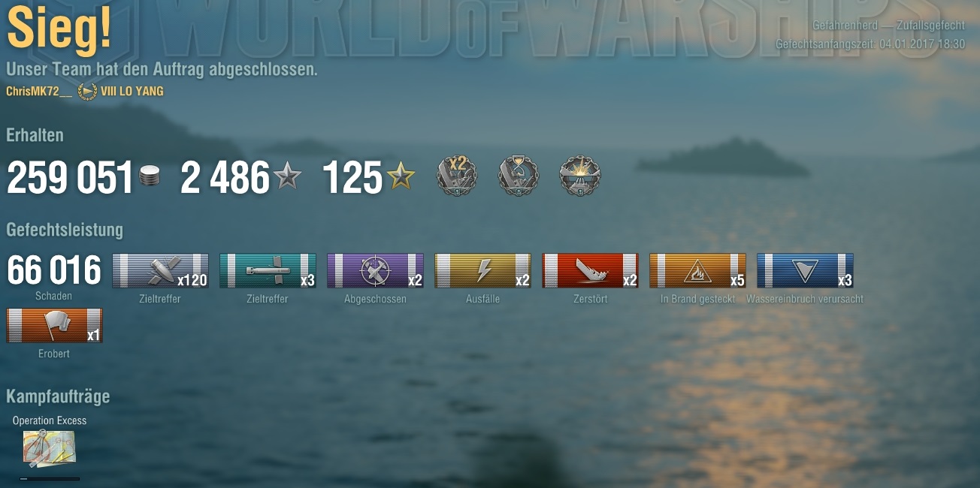This screenshot has height=488, width=980.
Task: Select the In Brand gesteckt fire ribbon
Action: [x=697, y=271]
